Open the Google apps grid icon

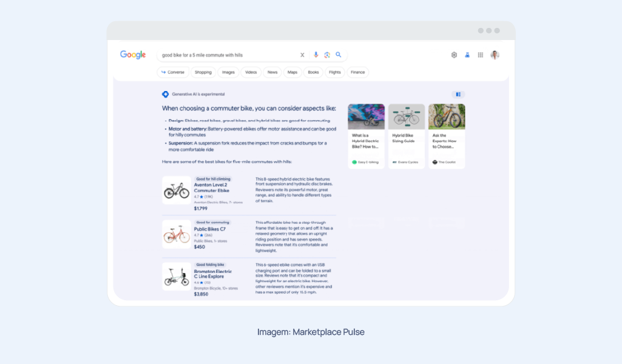click(x=481, y=55)
